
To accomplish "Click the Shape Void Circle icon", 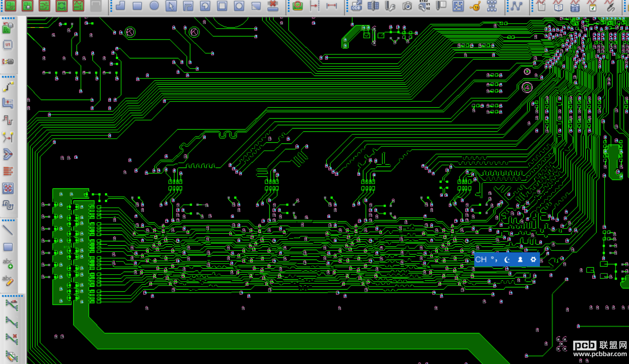I will tap(239, 6).
